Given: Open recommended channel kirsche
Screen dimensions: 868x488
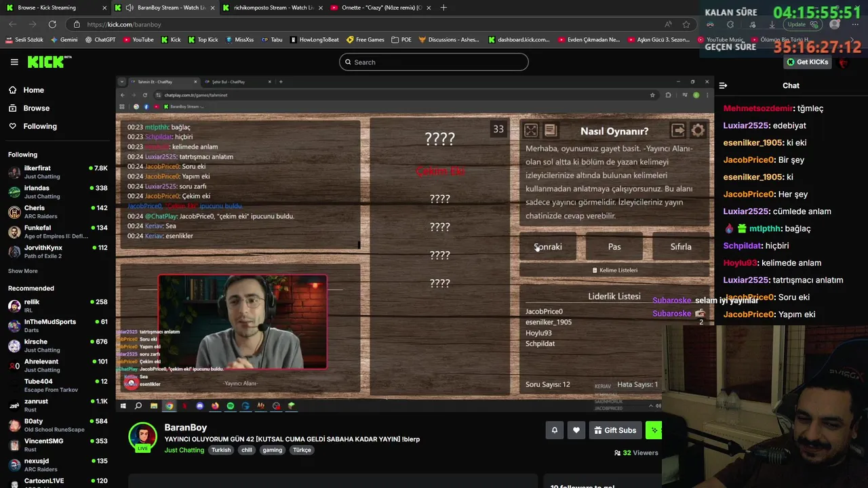Looking at the screenshot, I should pos(58,346).
